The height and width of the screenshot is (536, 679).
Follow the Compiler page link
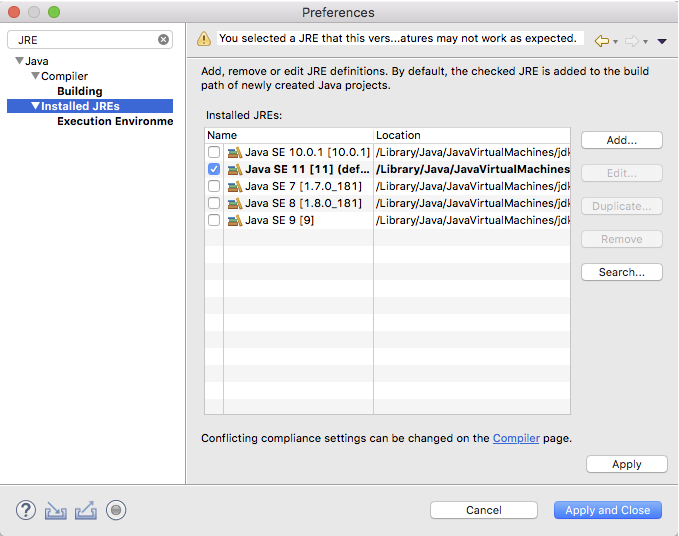516,438
